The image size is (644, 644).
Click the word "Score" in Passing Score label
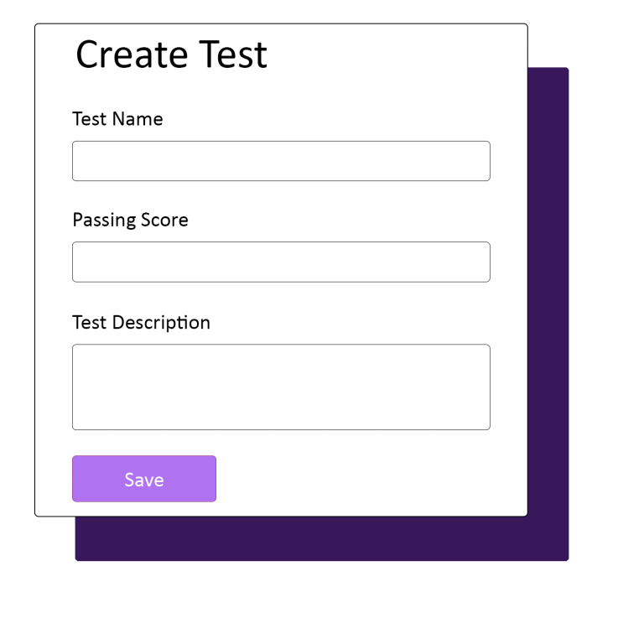coord(164,221)
